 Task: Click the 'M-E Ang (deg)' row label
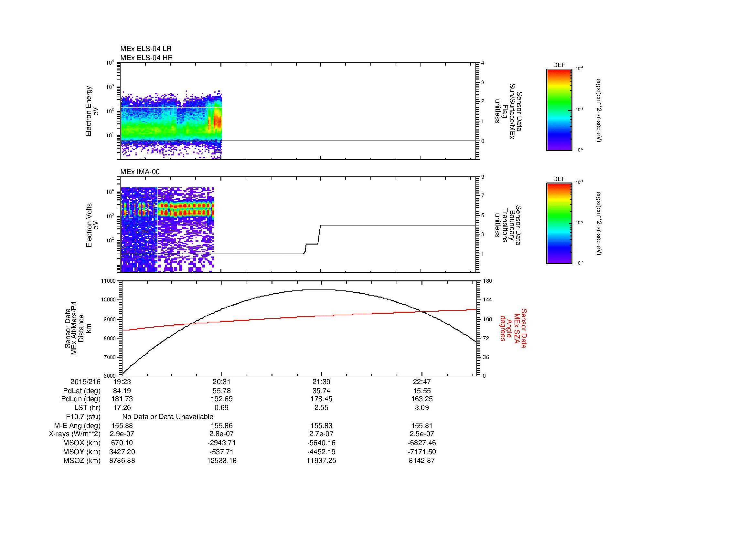77,426
